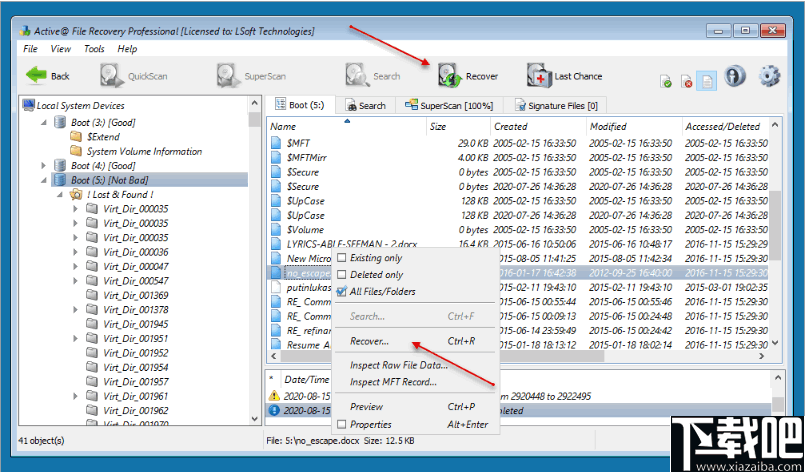
Task: Open the Search tool in toolbar
Action: point(373,76)
